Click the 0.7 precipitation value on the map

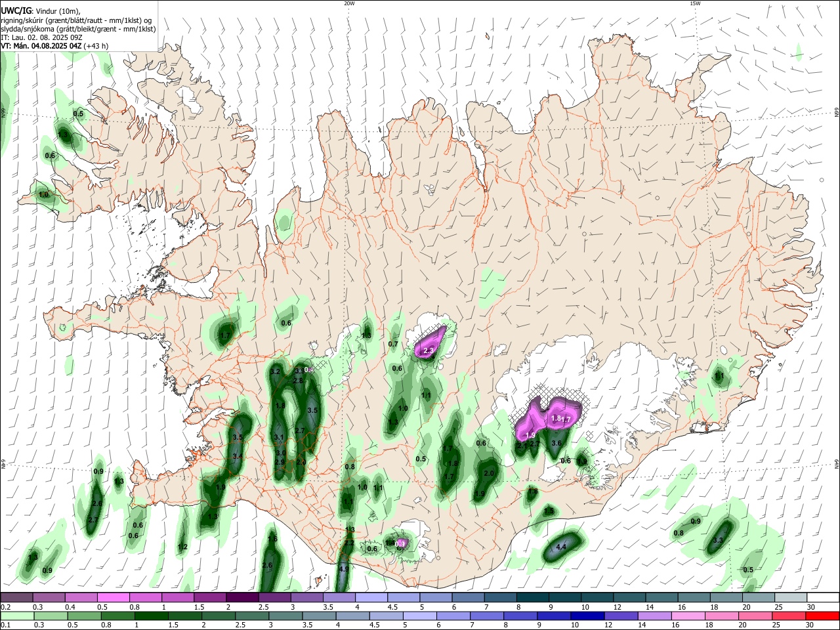pos(393,344)
